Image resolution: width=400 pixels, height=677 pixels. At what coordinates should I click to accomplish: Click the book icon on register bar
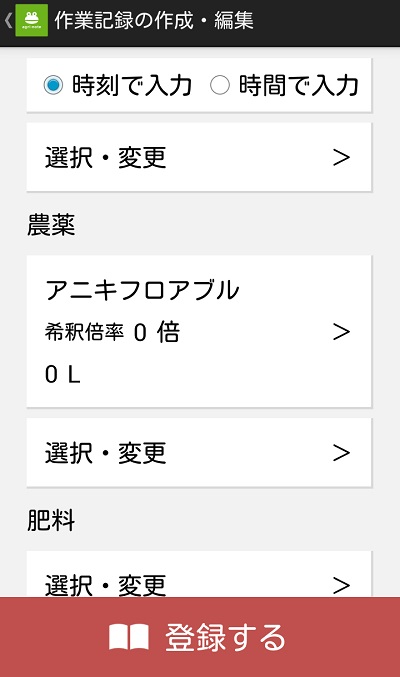[x=129, y=637]
